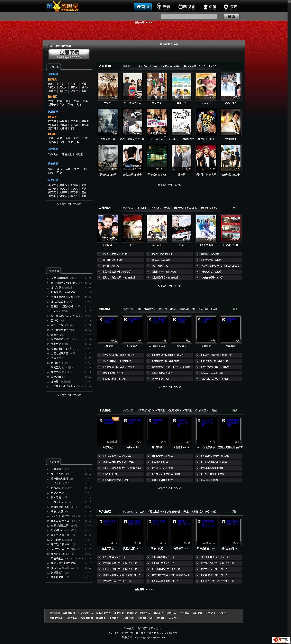The image size is (291, 644).
Task: Click the anime icon beside 动漫
Action: click(206, 7)
